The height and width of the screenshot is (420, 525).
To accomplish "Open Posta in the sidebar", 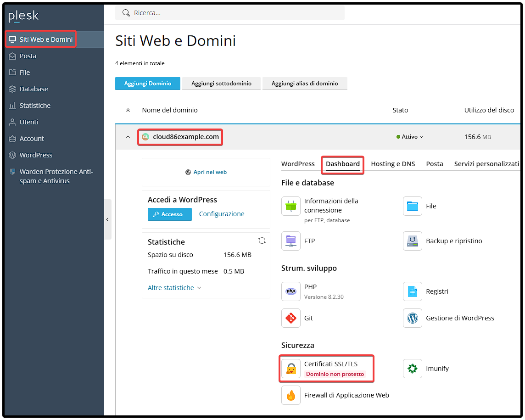I will click(x=54, y=56).
